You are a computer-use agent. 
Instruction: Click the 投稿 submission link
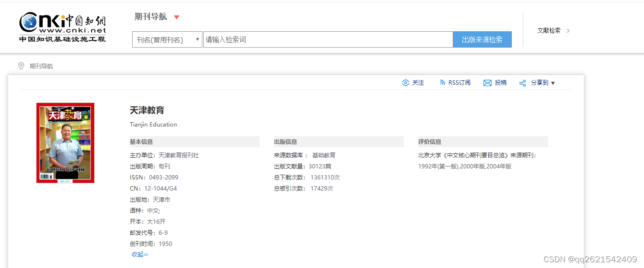501,83
